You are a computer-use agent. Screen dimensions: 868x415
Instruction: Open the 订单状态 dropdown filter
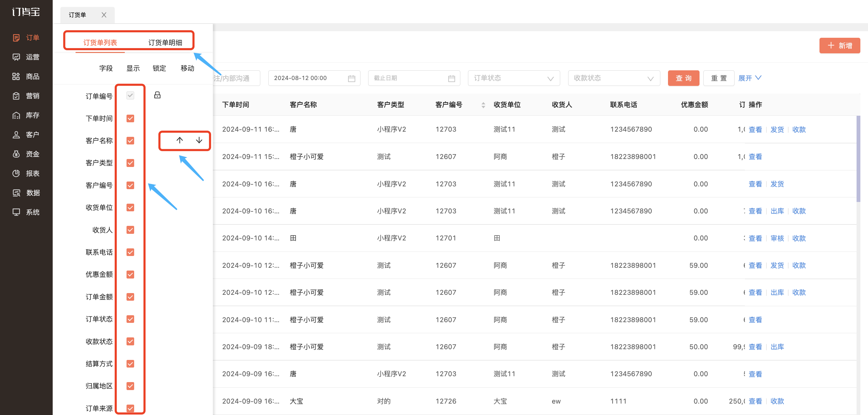pos(514,78)
